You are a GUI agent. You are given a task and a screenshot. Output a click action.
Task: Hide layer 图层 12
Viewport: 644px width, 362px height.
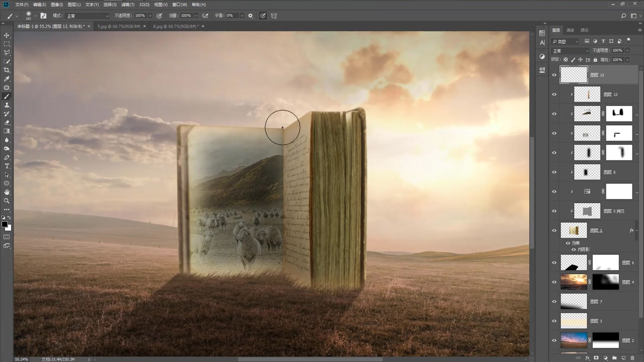(x=554, y=95)
